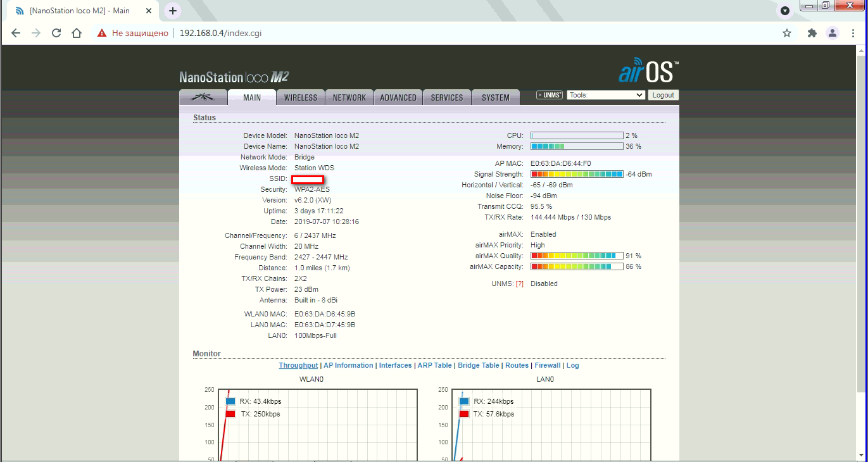Click the address bar URL 192.168.0.4/index.cgi
This screenshot has width=868, height=462.
[x=220, y=33]
